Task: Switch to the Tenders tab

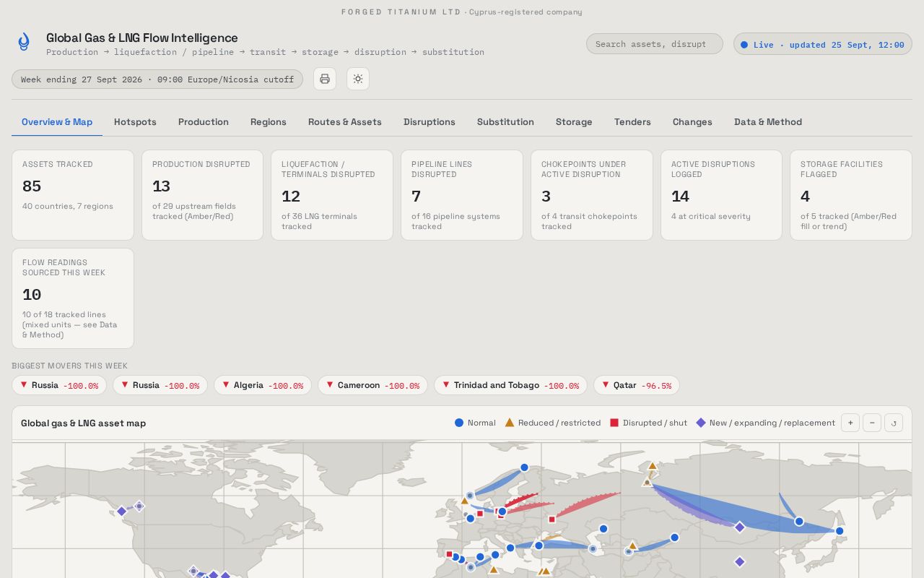Action: pos(632,122)
